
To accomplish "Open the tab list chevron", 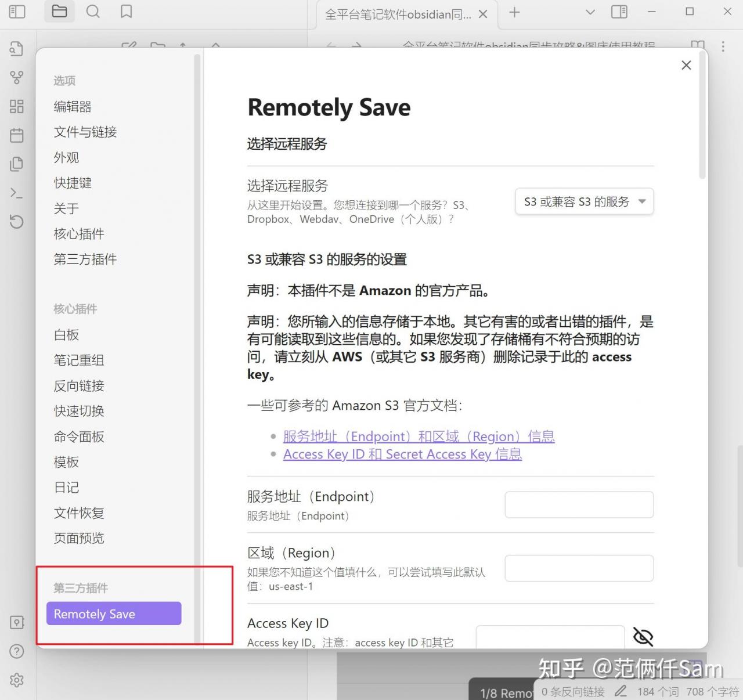I will (x=590, y=12).
